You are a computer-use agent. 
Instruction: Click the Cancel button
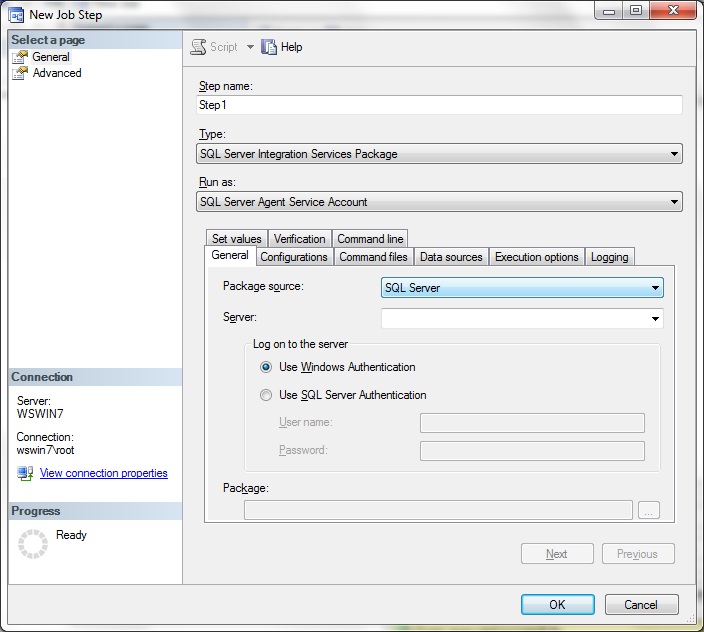pyautogui.click(x=641, y=605)
